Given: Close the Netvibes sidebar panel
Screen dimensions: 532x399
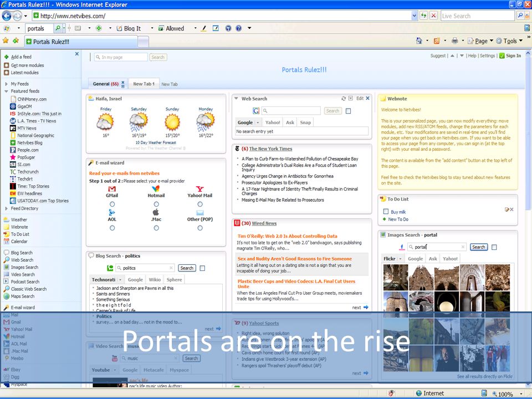Looking at the screenshot, I should click(x=76, y=54).
